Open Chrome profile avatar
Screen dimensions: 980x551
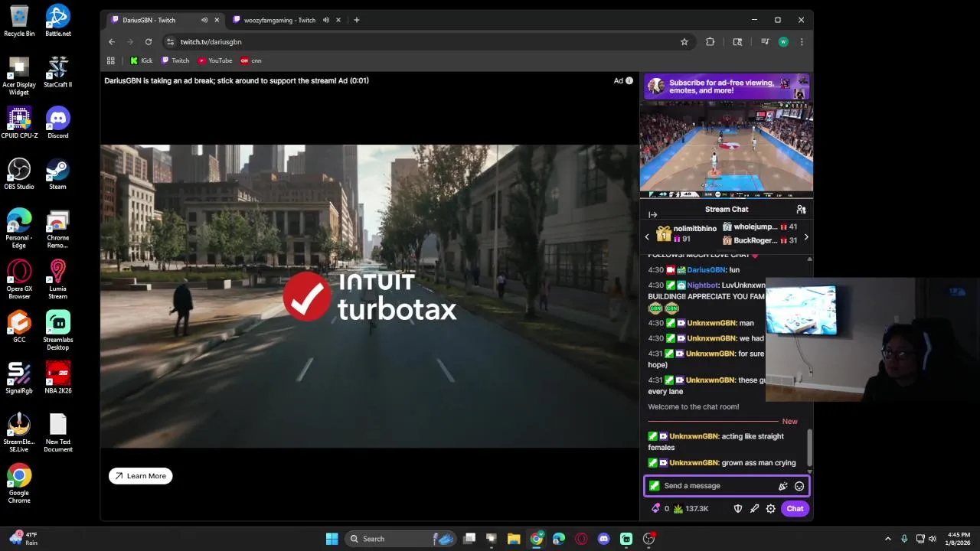tap(783, 42)
